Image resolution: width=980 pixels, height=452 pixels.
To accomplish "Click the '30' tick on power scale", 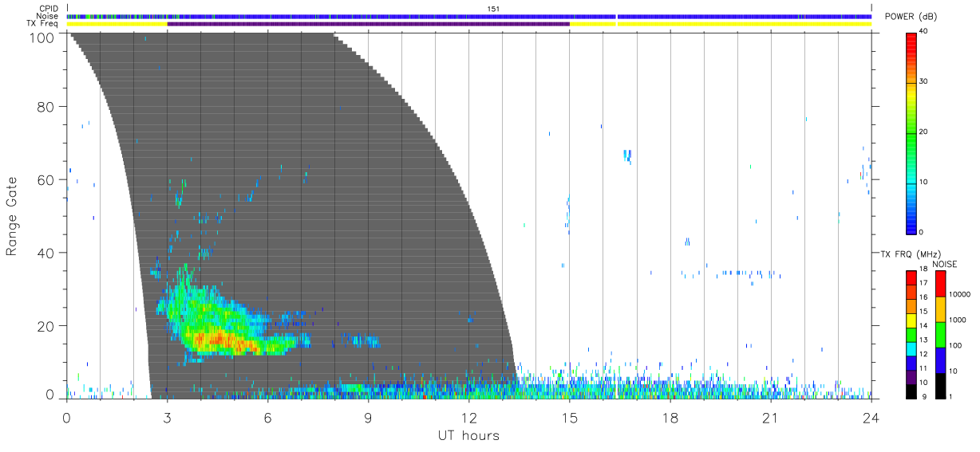I will (925, 81).
